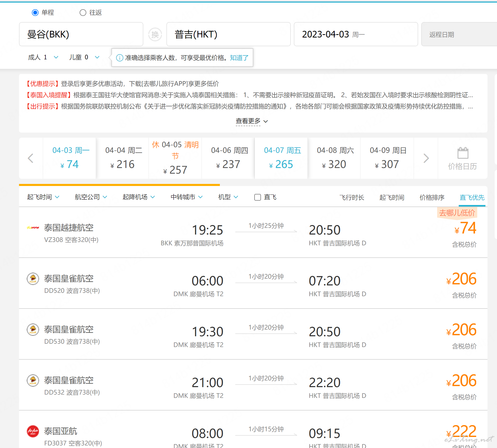Click the ¥206 price for DD520

[461, 279]
